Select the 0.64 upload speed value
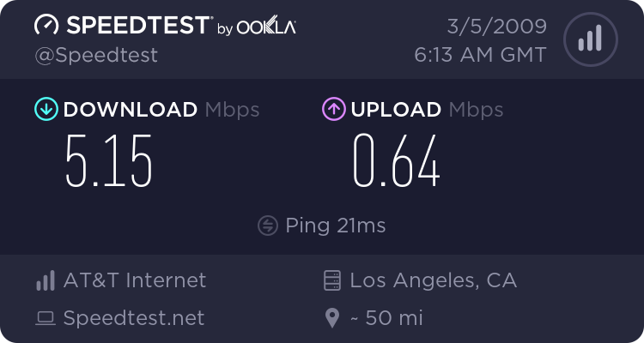Image resolution: width=644 pixels, height=343 pixels. coord(397,161)
